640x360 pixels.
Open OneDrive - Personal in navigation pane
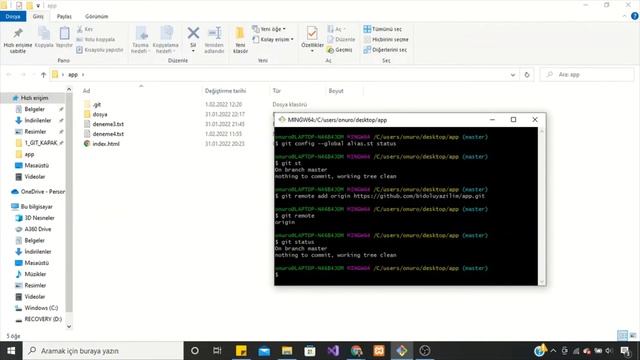click(42, 191)
